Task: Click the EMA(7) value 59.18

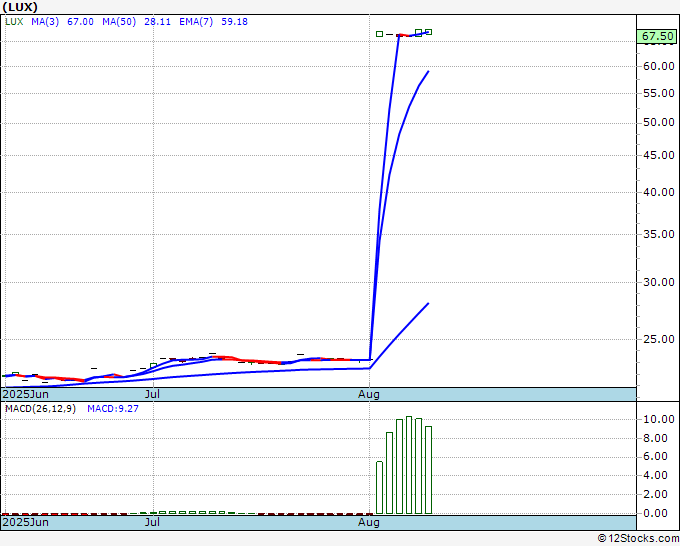Action: (235, 22)
